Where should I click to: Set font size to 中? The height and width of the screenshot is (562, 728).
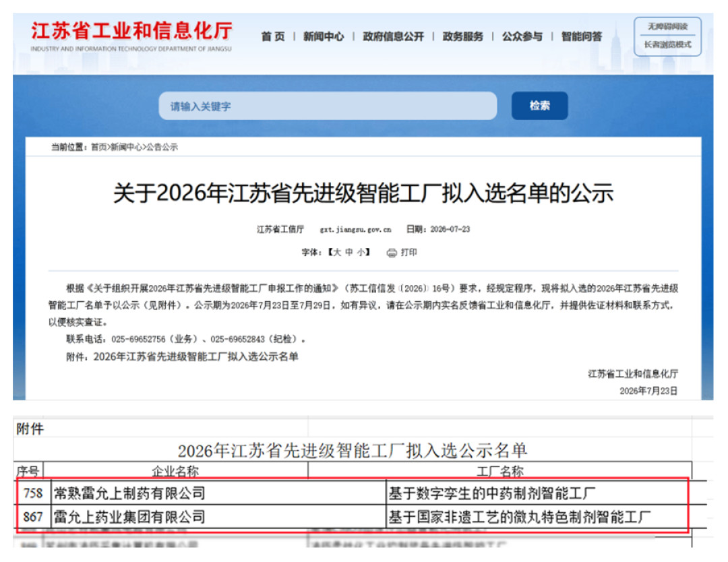point(349,253)
